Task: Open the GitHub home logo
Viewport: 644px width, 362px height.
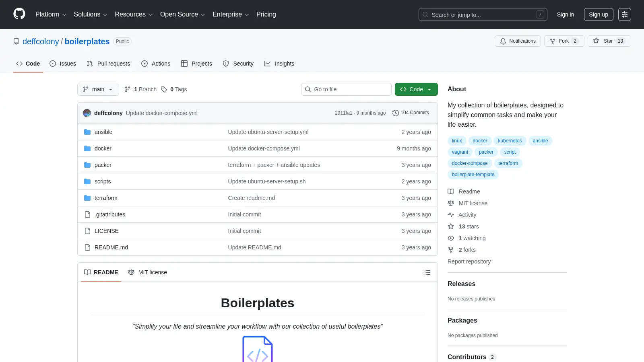Action: pos(19,14)
